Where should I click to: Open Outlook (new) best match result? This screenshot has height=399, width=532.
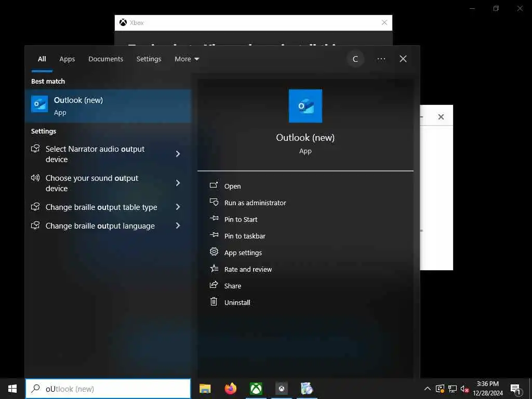click(108, 106)
